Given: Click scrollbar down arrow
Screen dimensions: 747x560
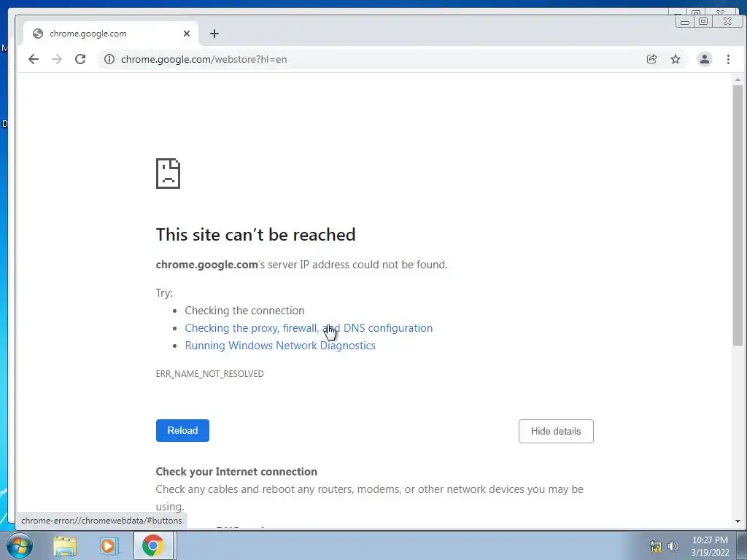Looking at the screenshot, I should [x=738, y=521].
